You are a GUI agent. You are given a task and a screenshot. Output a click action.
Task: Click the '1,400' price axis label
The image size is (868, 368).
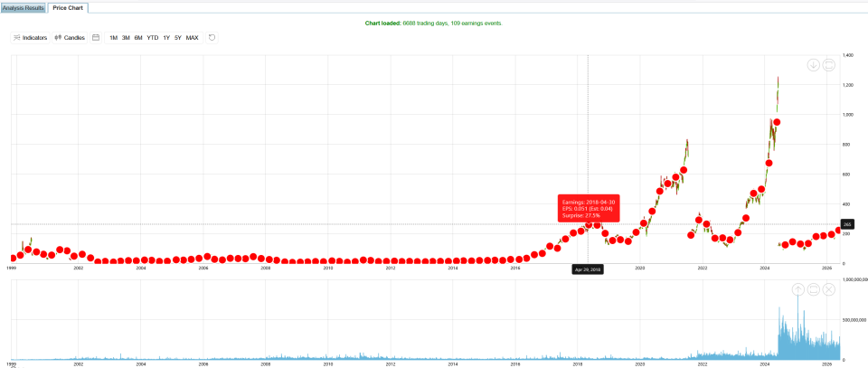pyautogui.click(x=847, y=56)
